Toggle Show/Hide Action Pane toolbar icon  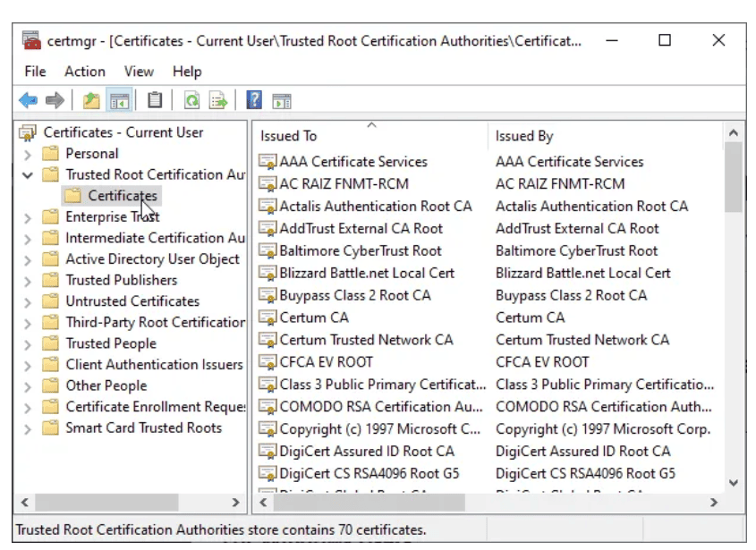(282, 100)
